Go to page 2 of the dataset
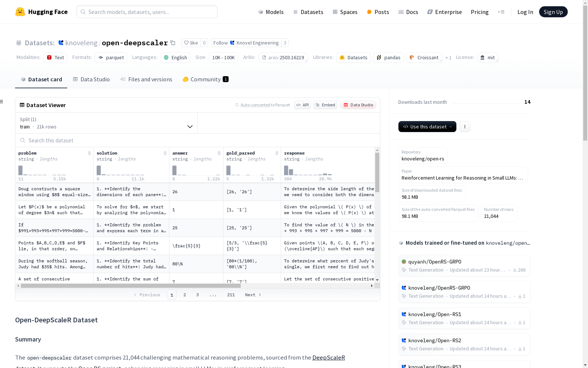The height and width of the screenshot is (368, 588). (x=184, y=295)
